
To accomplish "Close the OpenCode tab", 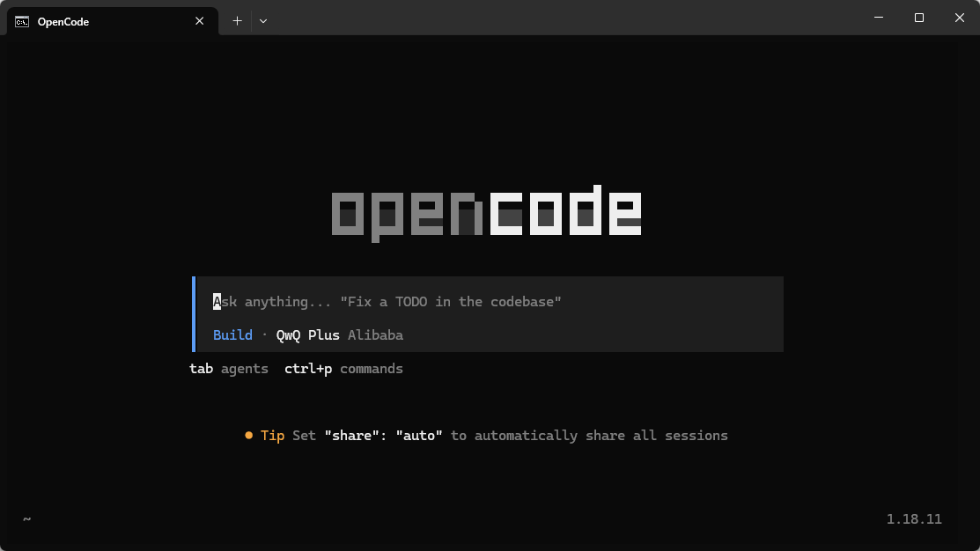I will pyautogui.click(x=199, y=21).
